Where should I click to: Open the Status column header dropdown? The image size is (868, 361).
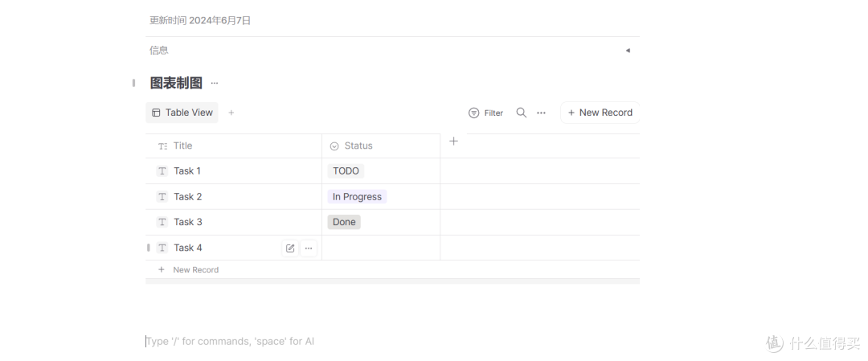point(381,146)
